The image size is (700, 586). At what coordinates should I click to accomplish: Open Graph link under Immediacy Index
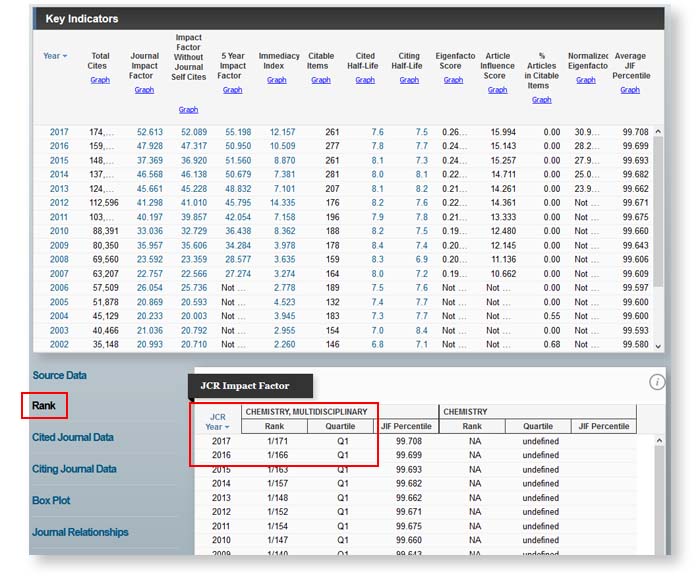click(276, 80)
